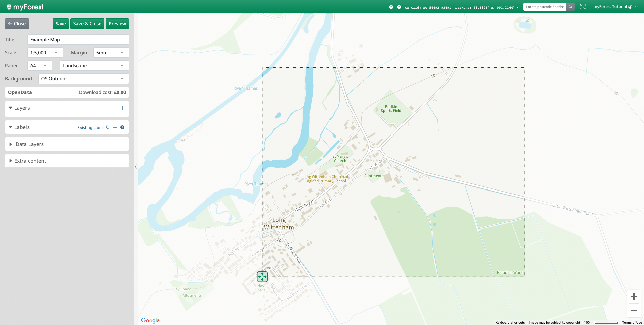The image size is (644, 325).
Task: Collapse the Layers section
Action: (22, 108)
